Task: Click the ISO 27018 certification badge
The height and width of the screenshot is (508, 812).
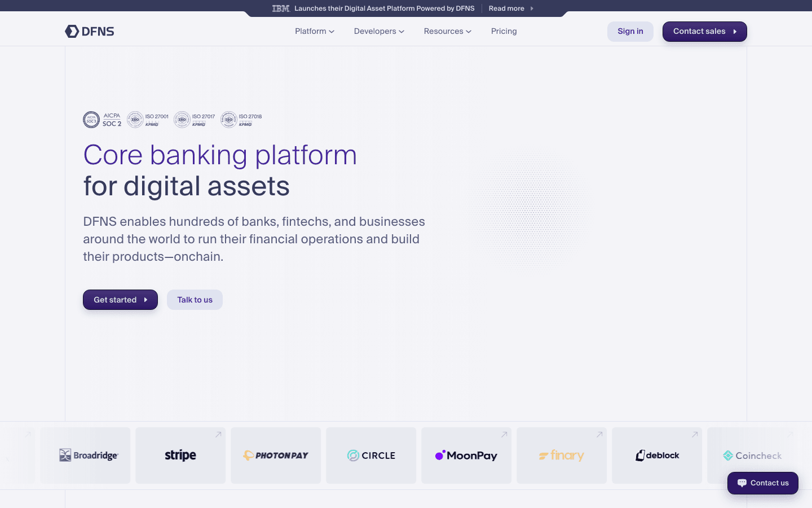Action: [x=241, y=120]
